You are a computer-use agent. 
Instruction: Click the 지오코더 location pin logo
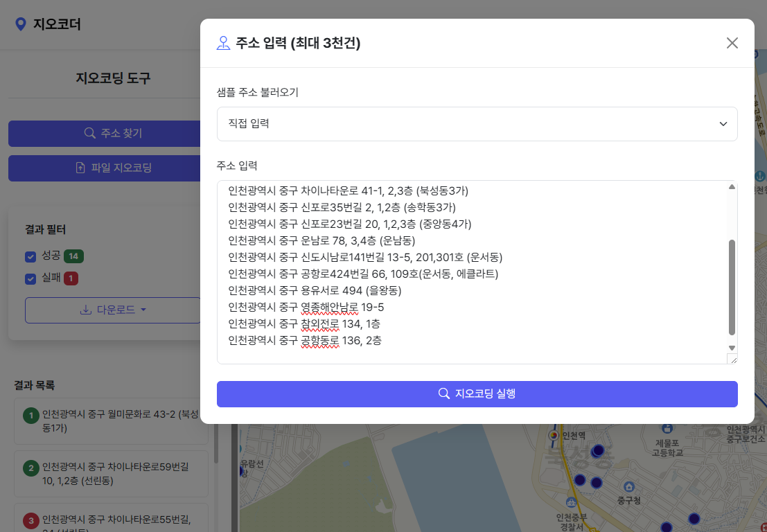coord(21,24)
